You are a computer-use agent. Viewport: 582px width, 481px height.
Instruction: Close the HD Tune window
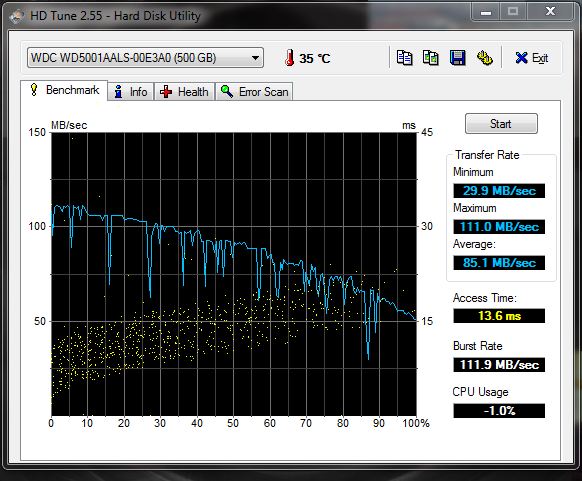point(550,12)
